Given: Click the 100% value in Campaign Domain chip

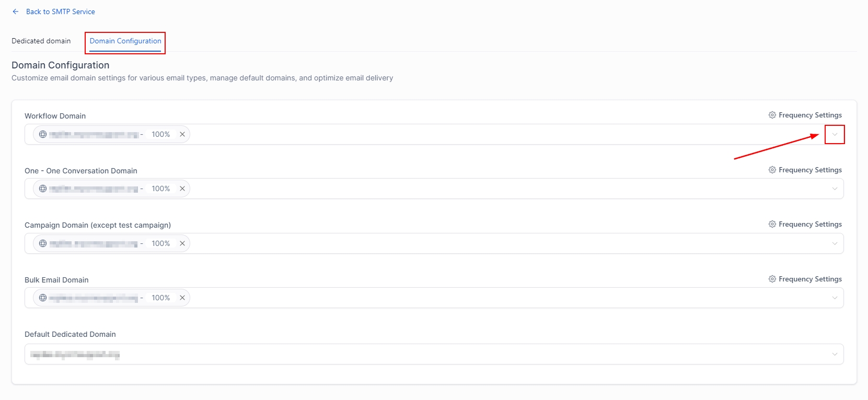Looking at the screenshot, I should coord(161,243).
